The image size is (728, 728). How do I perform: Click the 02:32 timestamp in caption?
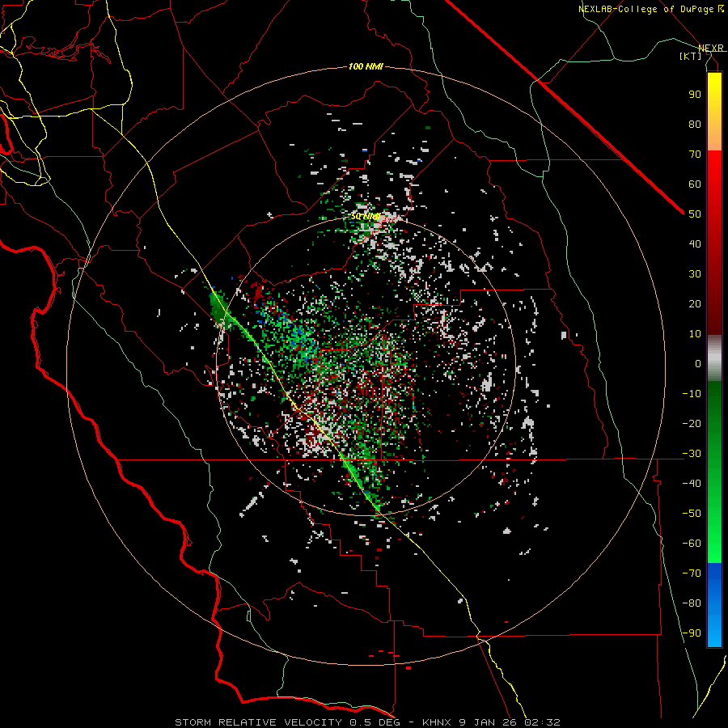[542, 722]
